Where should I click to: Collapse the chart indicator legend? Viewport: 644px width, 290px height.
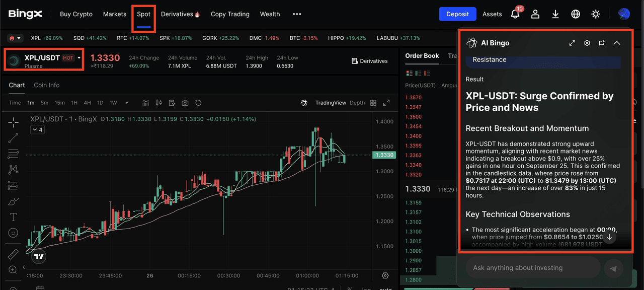[37, 129]
